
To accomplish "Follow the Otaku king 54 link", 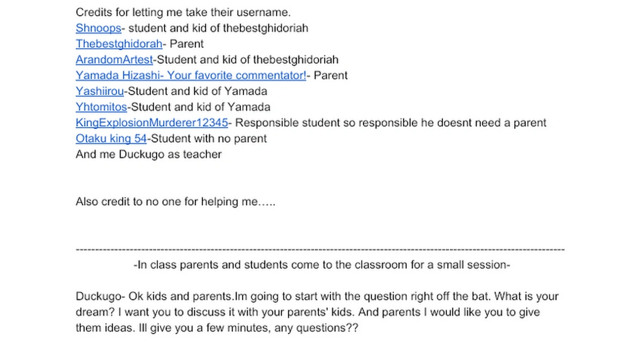I will (x=111, y=138).
